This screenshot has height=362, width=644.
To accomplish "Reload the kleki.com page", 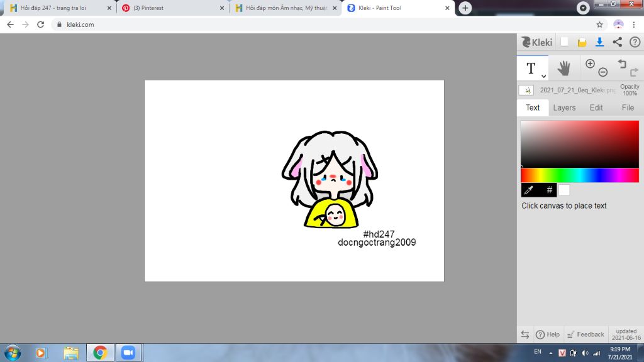I will point(40,25).
